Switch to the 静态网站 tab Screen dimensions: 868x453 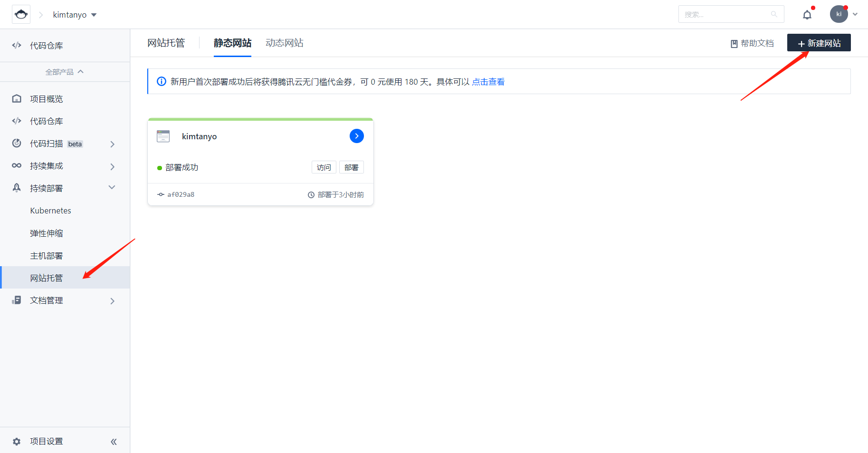pos(232,43)
